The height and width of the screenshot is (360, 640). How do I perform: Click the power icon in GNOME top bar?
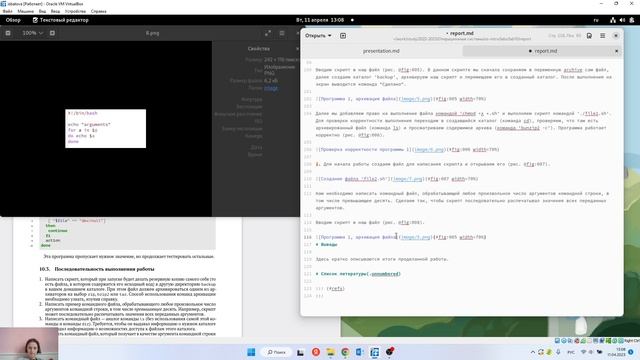click(x=632, y=20)
